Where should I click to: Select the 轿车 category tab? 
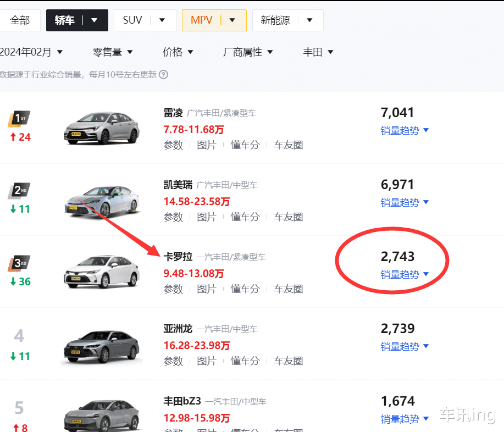(x=65, y=20)
